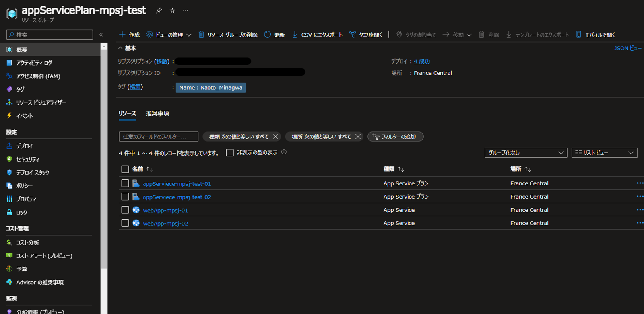This screenshot has height=314, width=644.
Task: Focus the 任意のフィールドのフィルター input
Action: tap(159, 137)
